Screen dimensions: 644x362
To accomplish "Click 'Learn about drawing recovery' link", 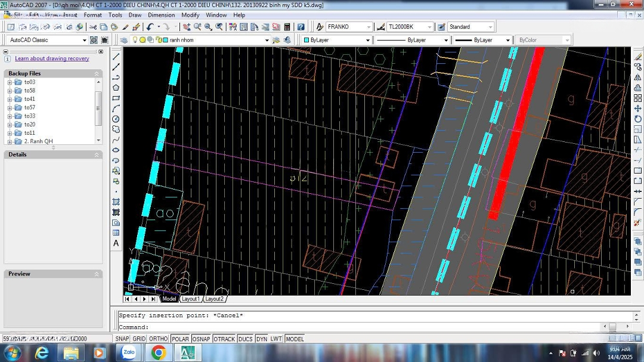I will pos(52,58).
